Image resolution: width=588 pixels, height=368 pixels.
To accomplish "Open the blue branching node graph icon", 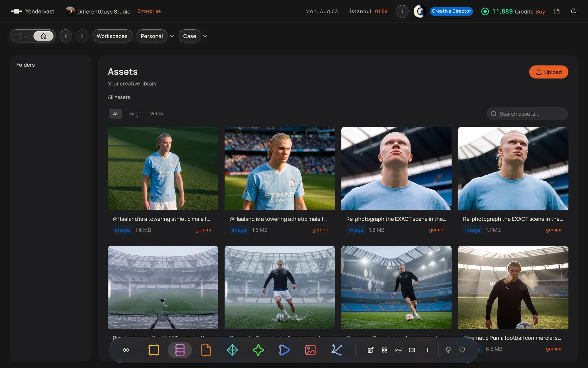I will point(337,350).
